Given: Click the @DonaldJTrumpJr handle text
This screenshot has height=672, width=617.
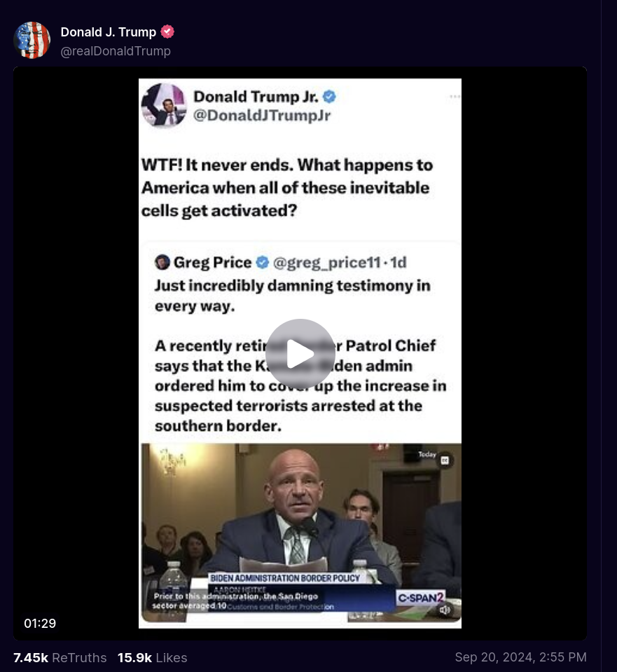Looking at the screenshot, I should [x=262, y=116].
